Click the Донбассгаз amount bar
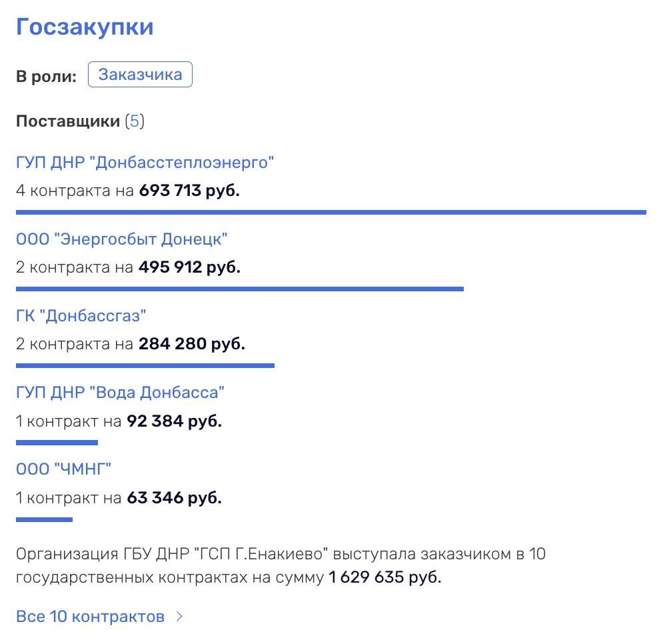 tap(145, 365)
